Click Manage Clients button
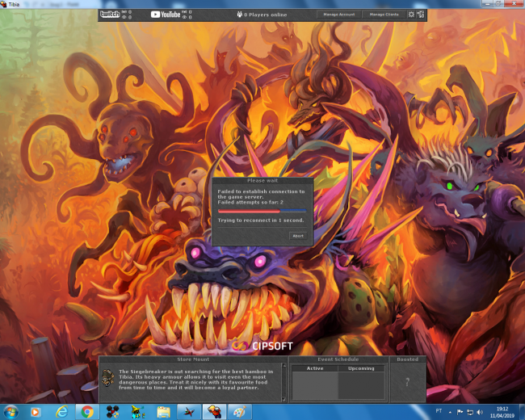Viewport: 525px width, 420px height. (x=384, y=15)
